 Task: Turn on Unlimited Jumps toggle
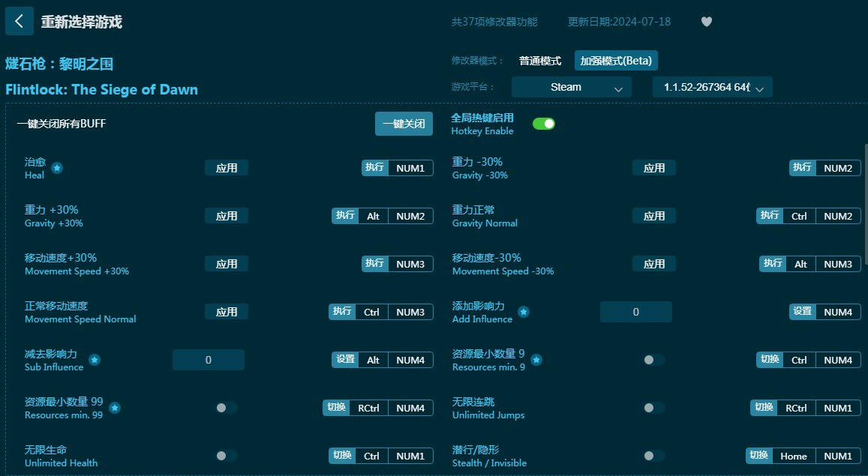pos(653,408)
